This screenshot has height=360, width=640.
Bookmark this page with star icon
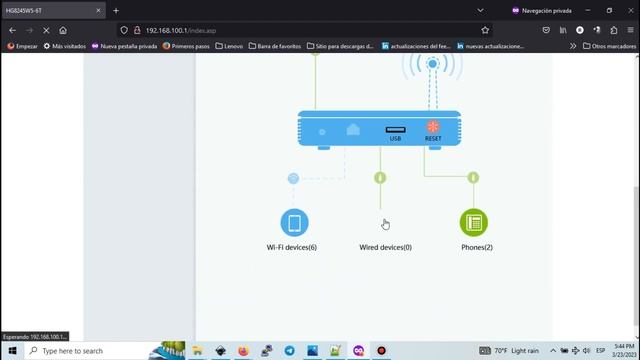pyautogui.click(x=485, y=30)
